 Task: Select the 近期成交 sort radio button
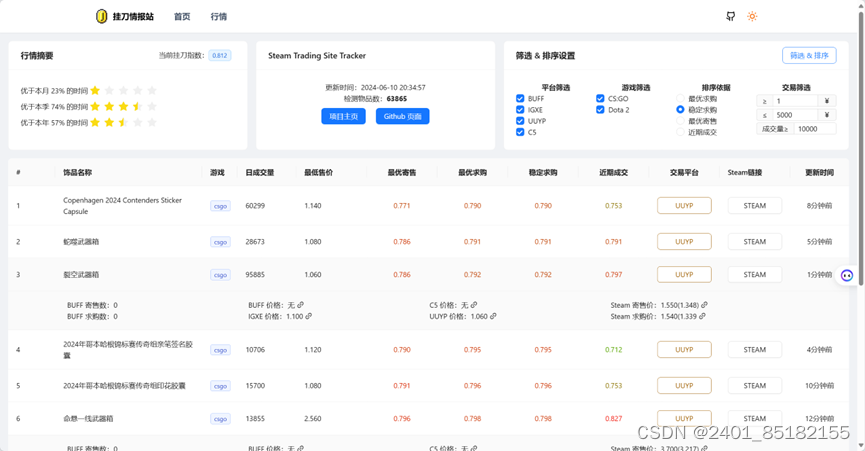680,132
